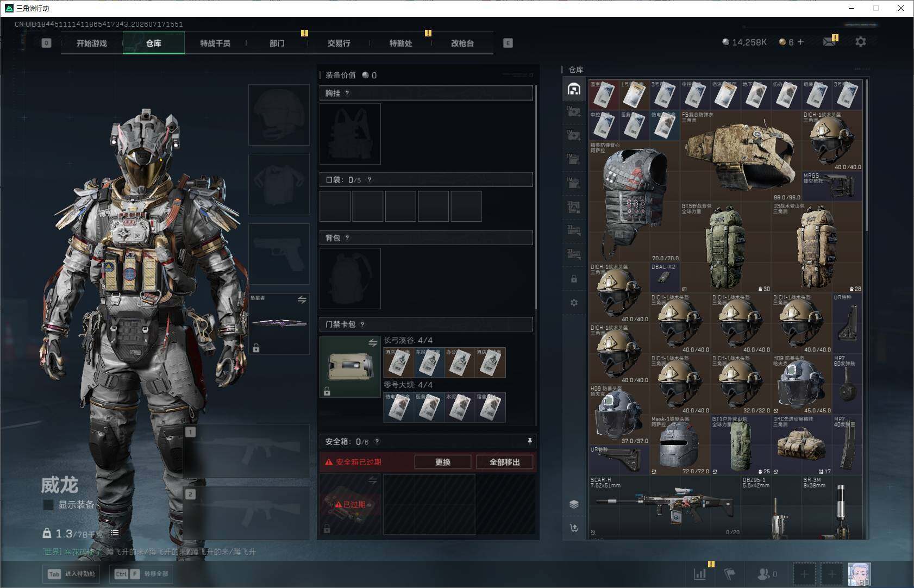
Task: Select primary weapon slot 2
Action: (247, 513)
